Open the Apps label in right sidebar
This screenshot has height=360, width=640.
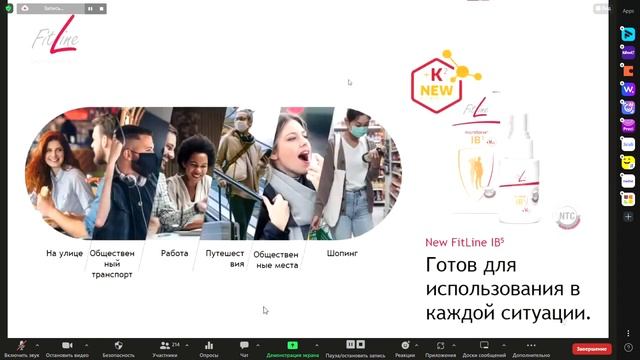628,11
